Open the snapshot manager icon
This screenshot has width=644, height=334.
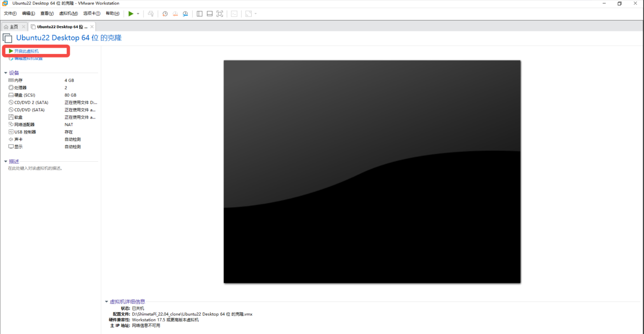185,14
